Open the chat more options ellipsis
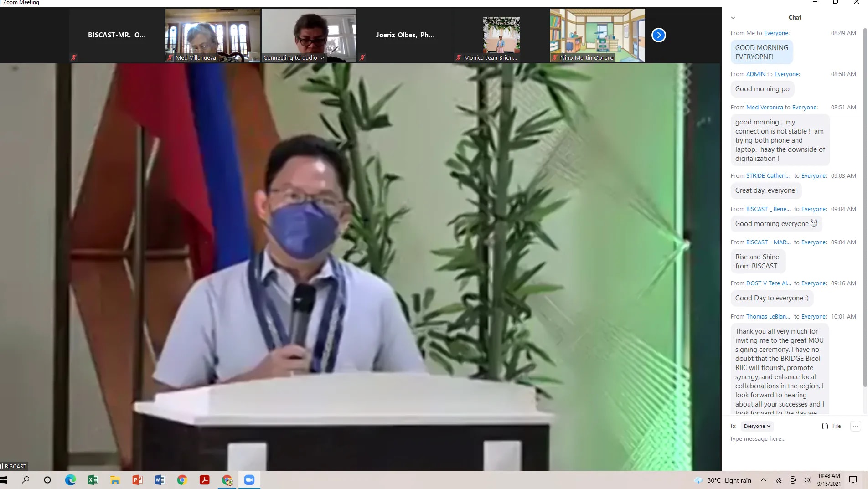The height and width of the screenshot is (489, 868). (x=855, y=426)
